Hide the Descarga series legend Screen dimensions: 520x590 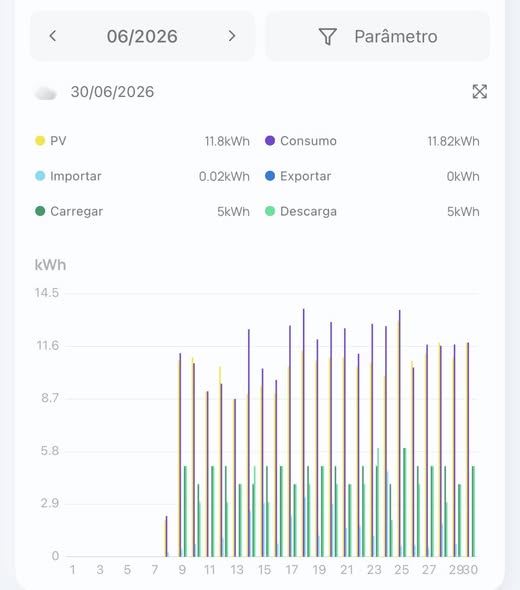[x=301, y=211]
